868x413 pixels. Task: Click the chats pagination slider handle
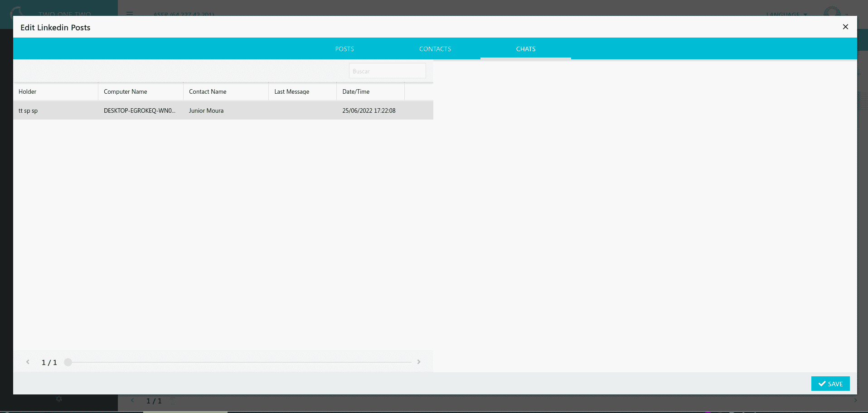click(68, 362)
